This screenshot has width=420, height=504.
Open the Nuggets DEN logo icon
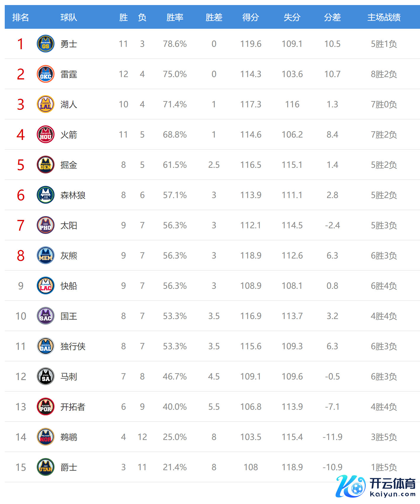pos(46,165)
